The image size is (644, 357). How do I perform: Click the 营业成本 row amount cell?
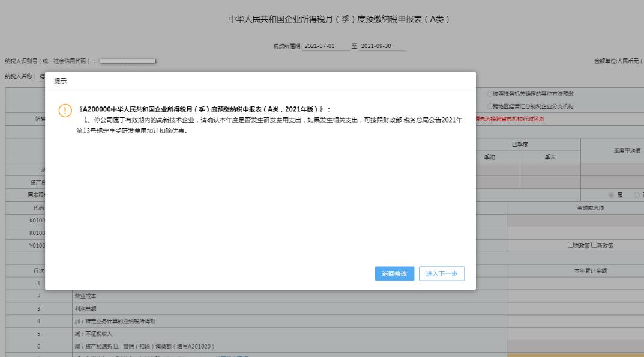575,296
